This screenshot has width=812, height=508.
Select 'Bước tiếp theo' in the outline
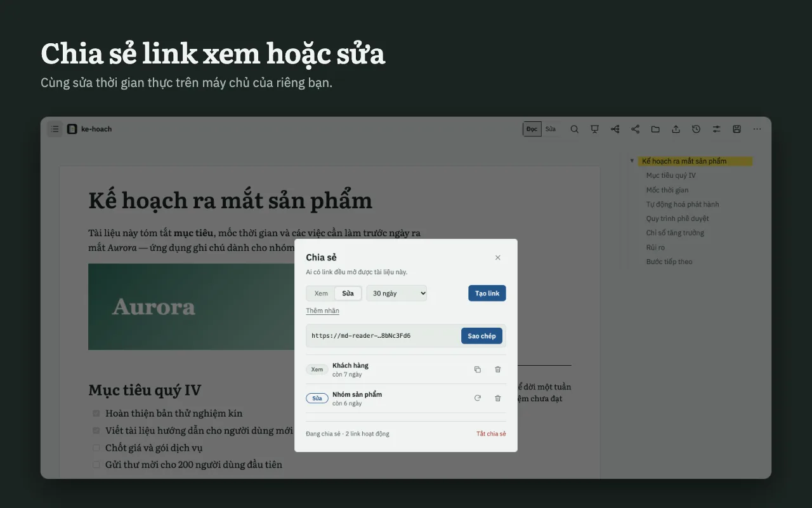tap(669, 262)
